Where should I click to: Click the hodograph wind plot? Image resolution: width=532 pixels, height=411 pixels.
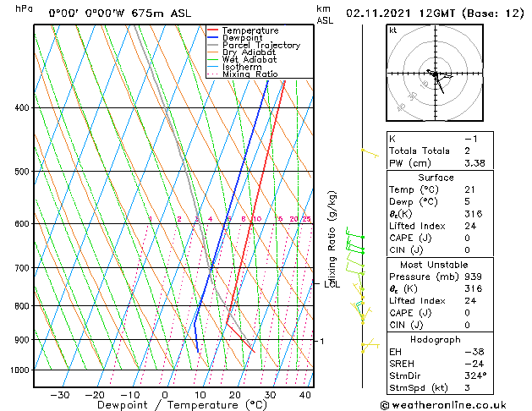435,73
